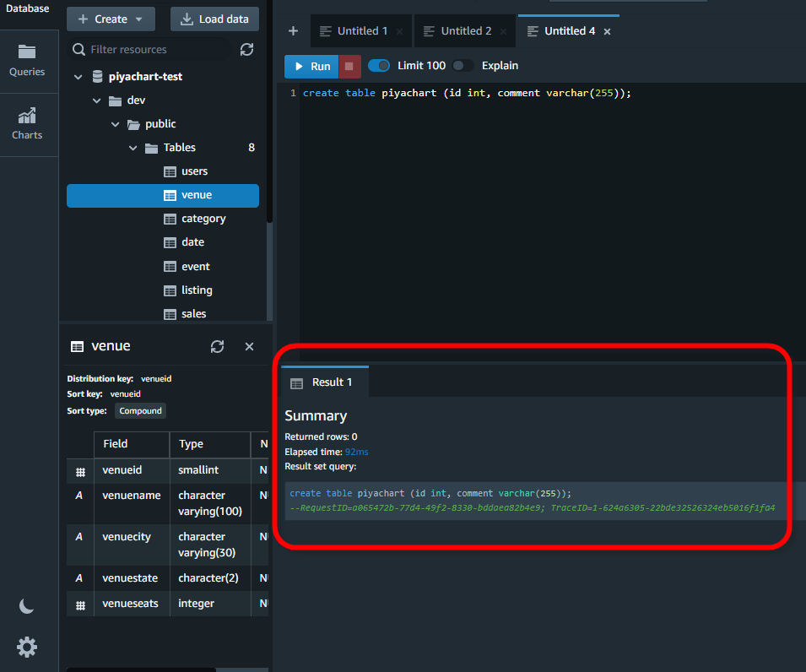
Task: Toggle the Limit 100 switch
Action: 380,65
